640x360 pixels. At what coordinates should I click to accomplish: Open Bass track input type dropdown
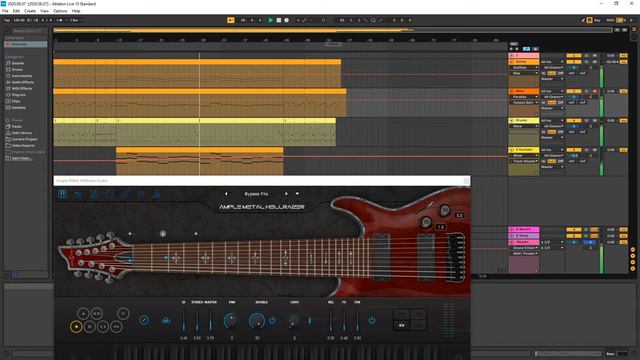coord(552,91)
